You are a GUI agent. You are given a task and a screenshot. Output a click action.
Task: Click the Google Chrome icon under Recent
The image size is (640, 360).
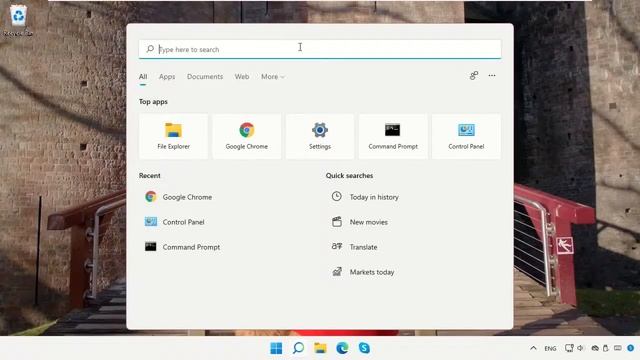pos(151,197)
